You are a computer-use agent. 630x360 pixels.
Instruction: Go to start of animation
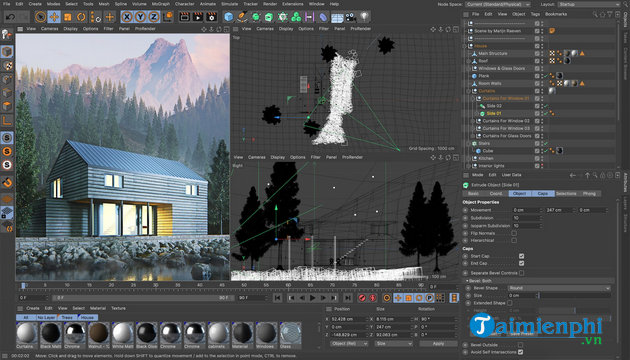pyautogui.click(x=277, y=298)
